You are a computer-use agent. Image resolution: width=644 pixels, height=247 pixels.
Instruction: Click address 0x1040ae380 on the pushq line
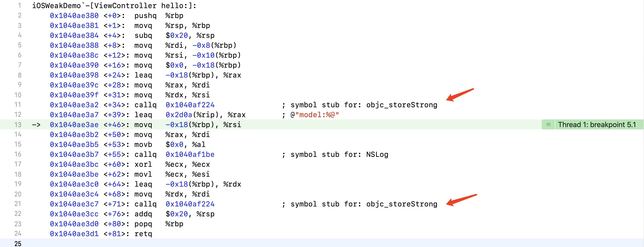(x=74, y=16)
